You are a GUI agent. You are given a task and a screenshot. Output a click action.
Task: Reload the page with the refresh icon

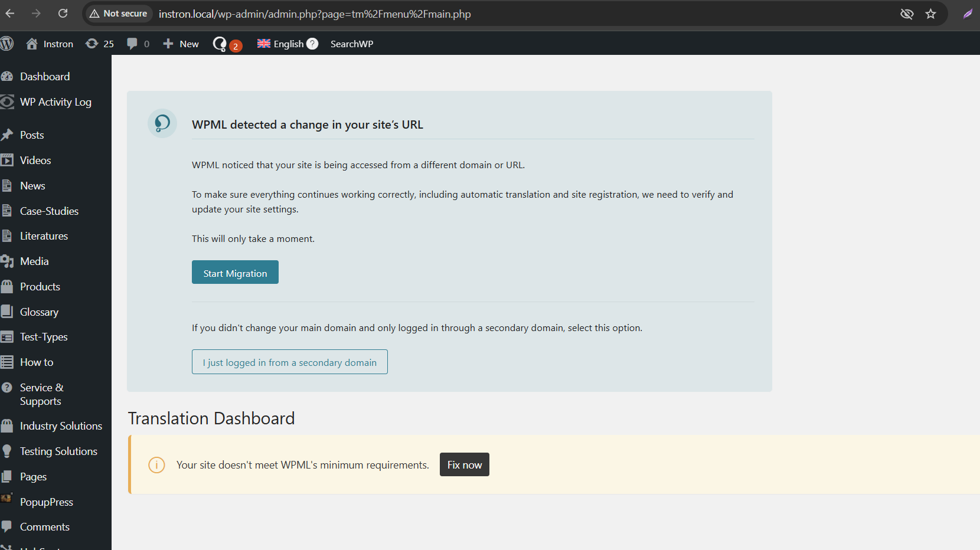63,14
